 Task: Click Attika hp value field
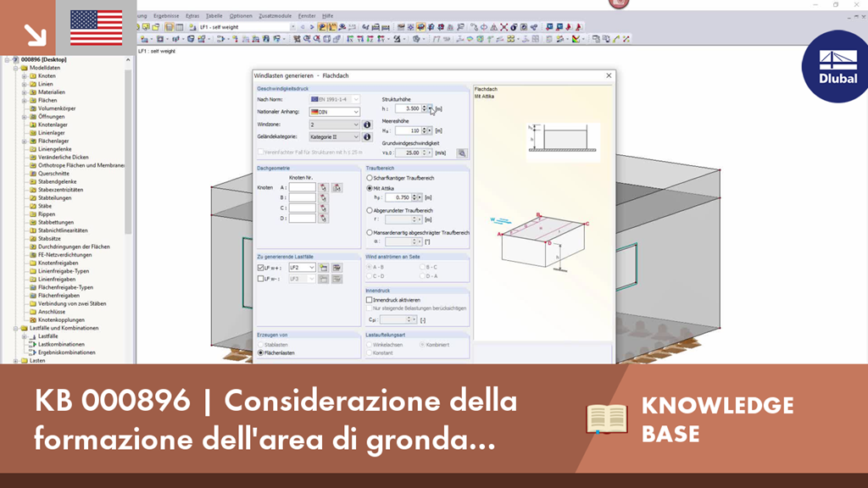point(398,197)
